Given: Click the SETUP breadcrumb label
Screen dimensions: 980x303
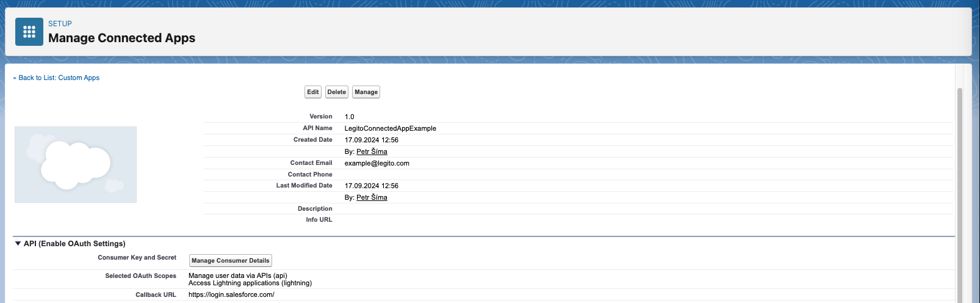Looking at the screenshot, I should point(60,24).
